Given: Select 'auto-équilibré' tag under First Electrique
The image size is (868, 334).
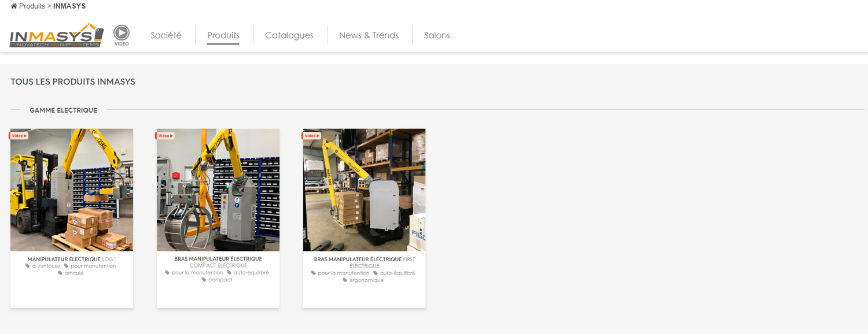Looking at the screenshot, I should (x=395, y=273).
